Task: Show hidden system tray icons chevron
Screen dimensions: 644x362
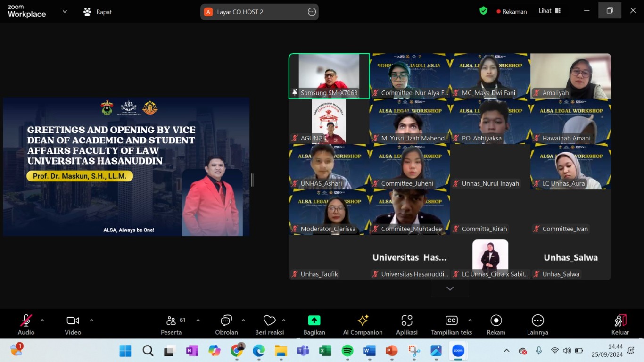Action: [507, 351]
